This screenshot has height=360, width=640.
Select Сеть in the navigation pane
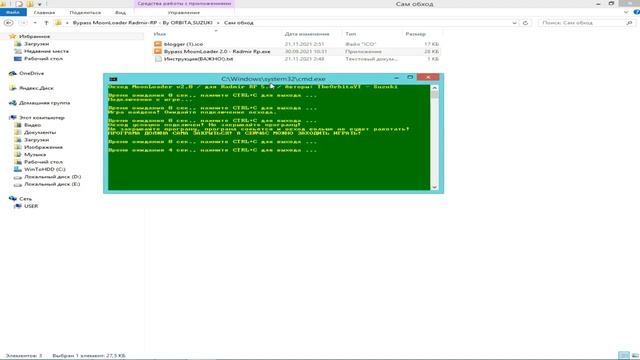pos(25,199)
